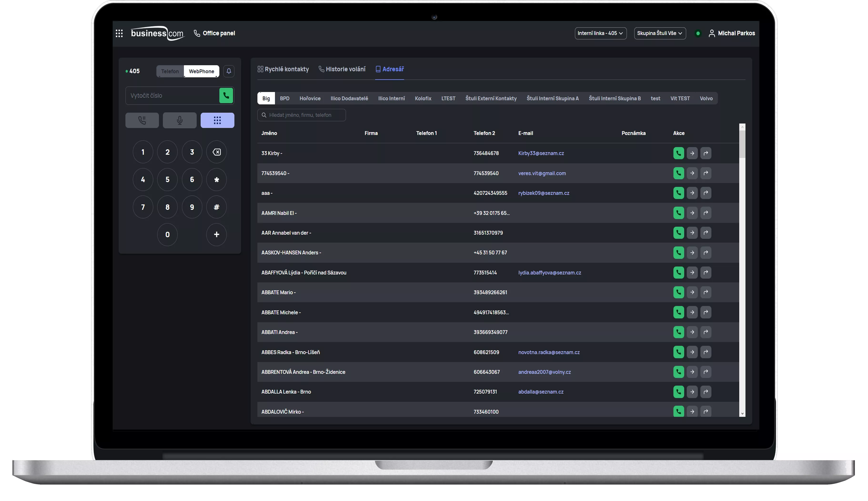Screen dimensions: 868x501
Task: Call AAR Annabel van der
Action: coord(678,233)
